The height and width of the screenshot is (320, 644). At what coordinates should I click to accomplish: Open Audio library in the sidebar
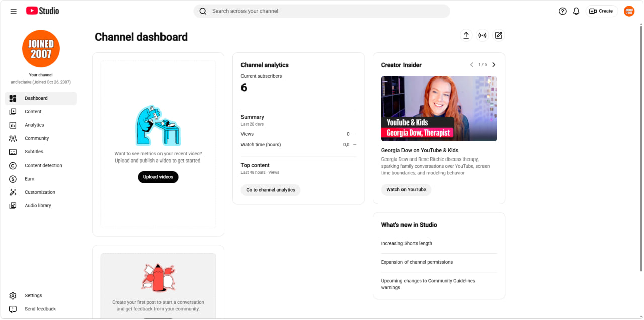pyautogui.click(x=41, y=205)
